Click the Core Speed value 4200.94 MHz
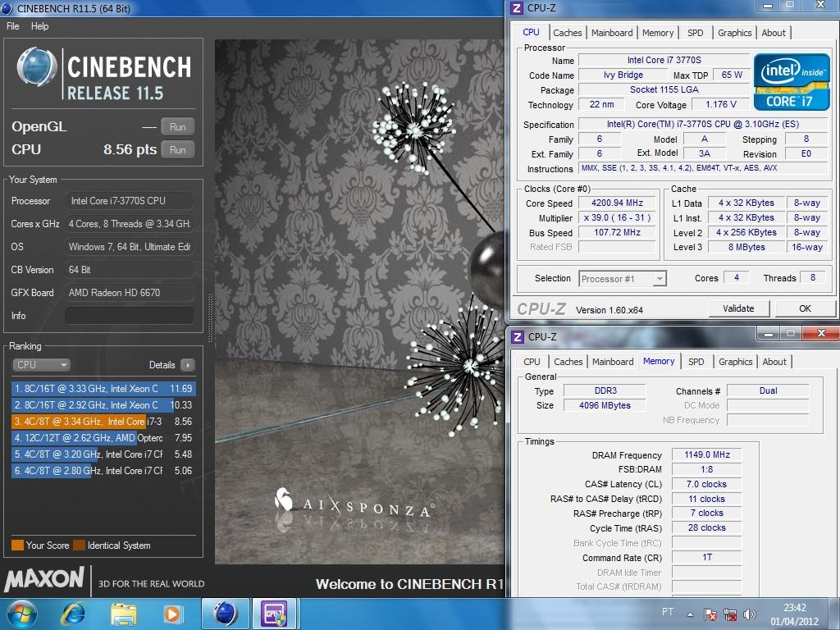 point(617,203)
